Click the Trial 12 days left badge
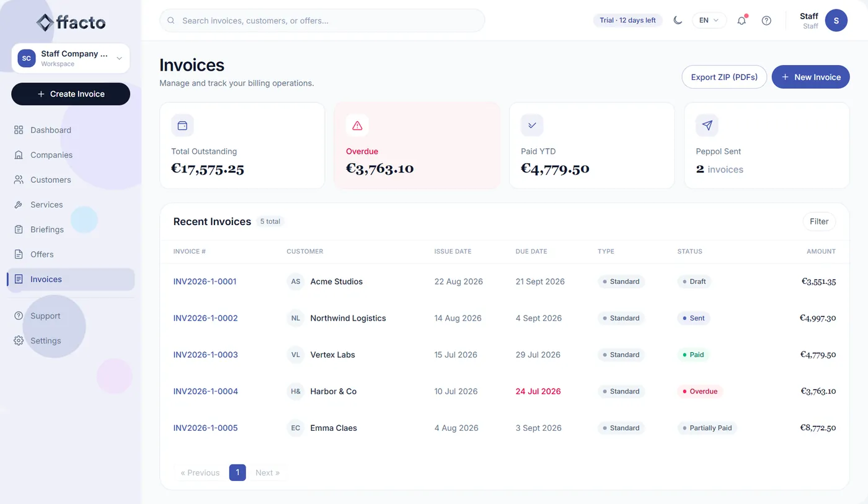Screen dimensions: 868x504 tap(627, 20)
